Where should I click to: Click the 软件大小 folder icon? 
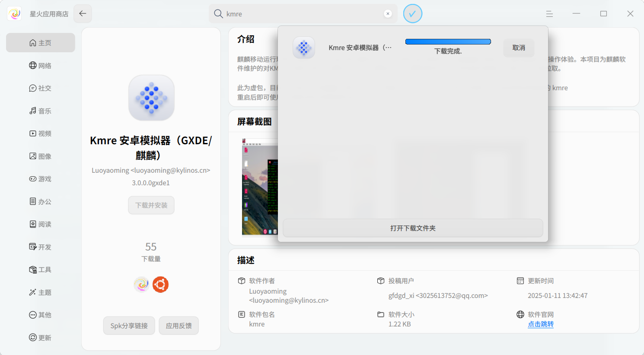(381, 314)
